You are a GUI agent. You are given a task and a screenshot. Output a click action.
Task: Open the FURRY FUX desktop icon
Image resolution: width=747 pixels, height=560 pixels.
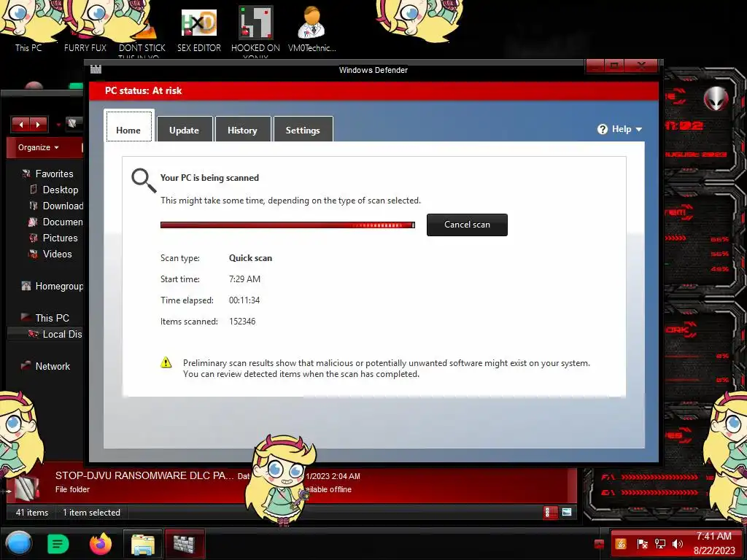85,47
